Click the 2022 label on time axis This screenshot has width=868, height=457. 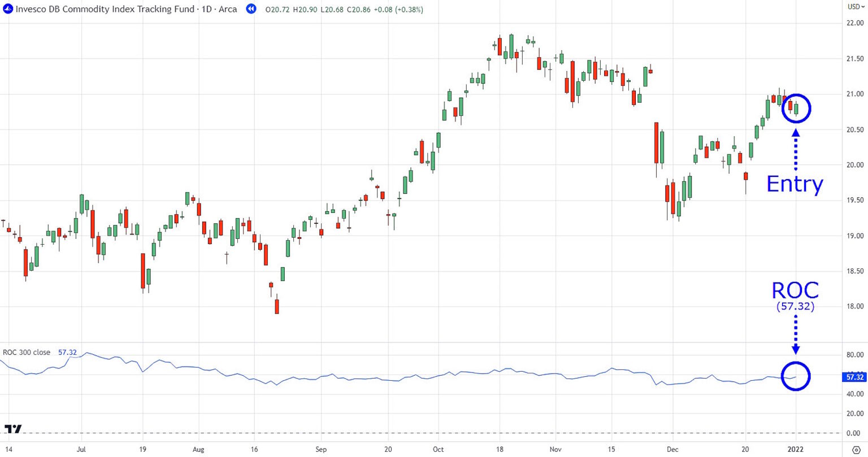pyautogui.click(x=796, y=450)
